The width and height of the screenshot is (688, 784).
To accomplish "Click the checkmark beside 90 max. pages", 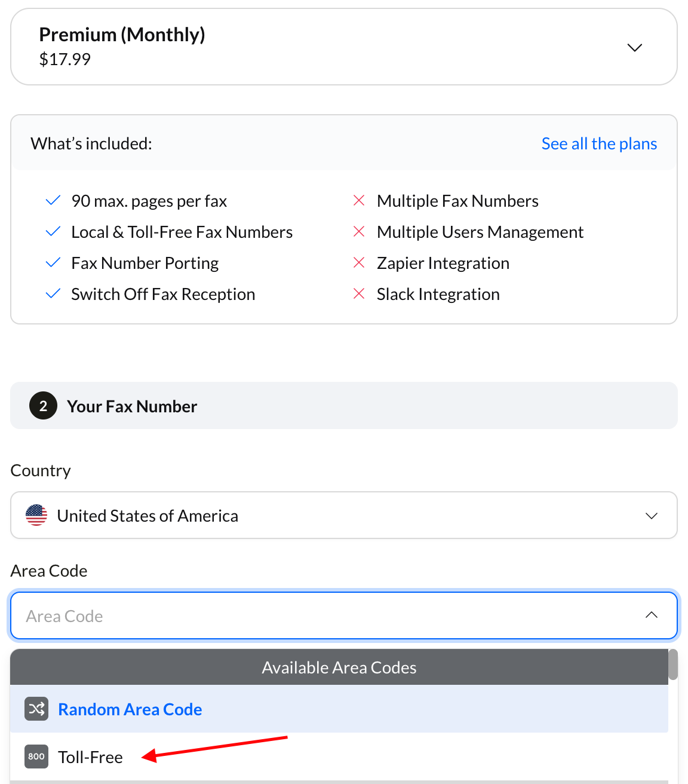I will 53,201.
